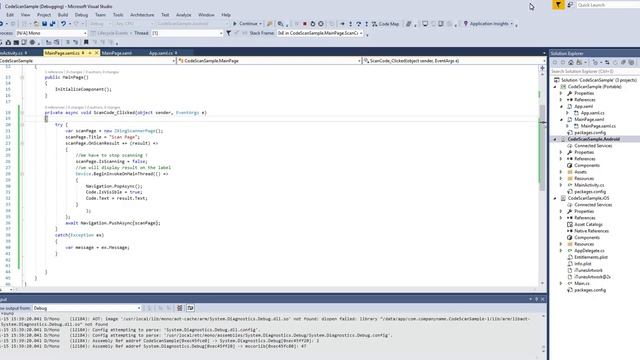Click the Application Insights toolbar button
This screenshot has width=640, height=360.
pyautogui.click(x=488, y=24)
